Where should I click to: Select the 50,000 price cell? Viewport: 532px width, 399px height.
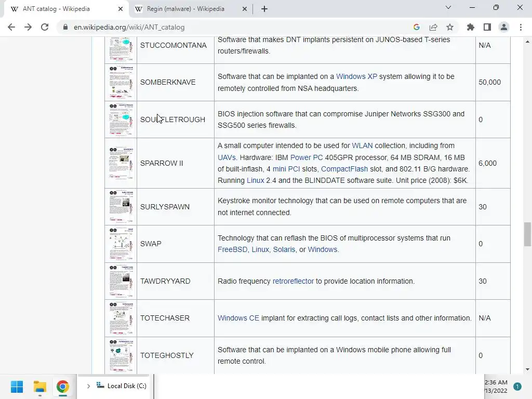(x=493, y=82)
